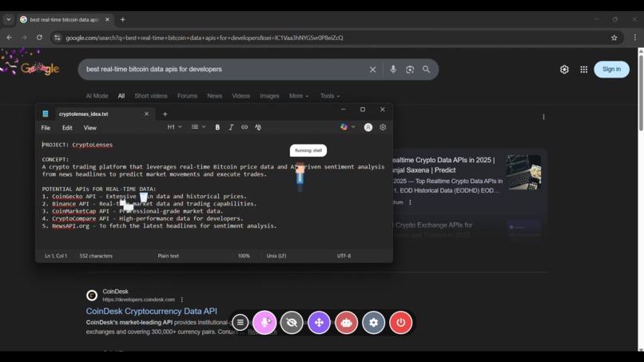
Task: Click the red robot overlay button
Action: coord(346,323)
